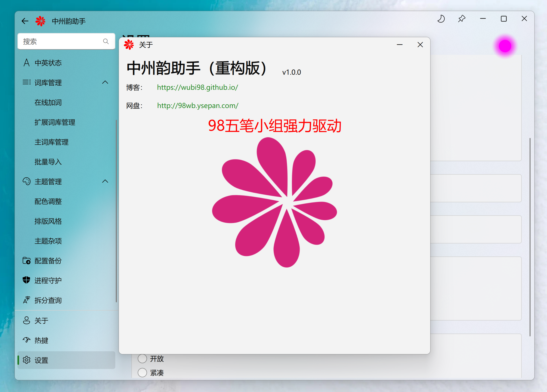This screenshot has height=392, width=547.
Task: Open 中英状态 page in sidebar
Action: (48, 63)
